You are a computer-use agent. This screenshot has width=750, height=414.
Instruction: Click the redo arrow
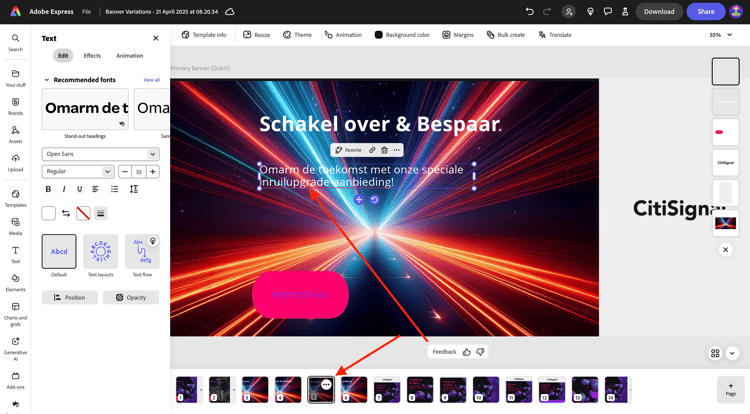[x=547, y=11]
